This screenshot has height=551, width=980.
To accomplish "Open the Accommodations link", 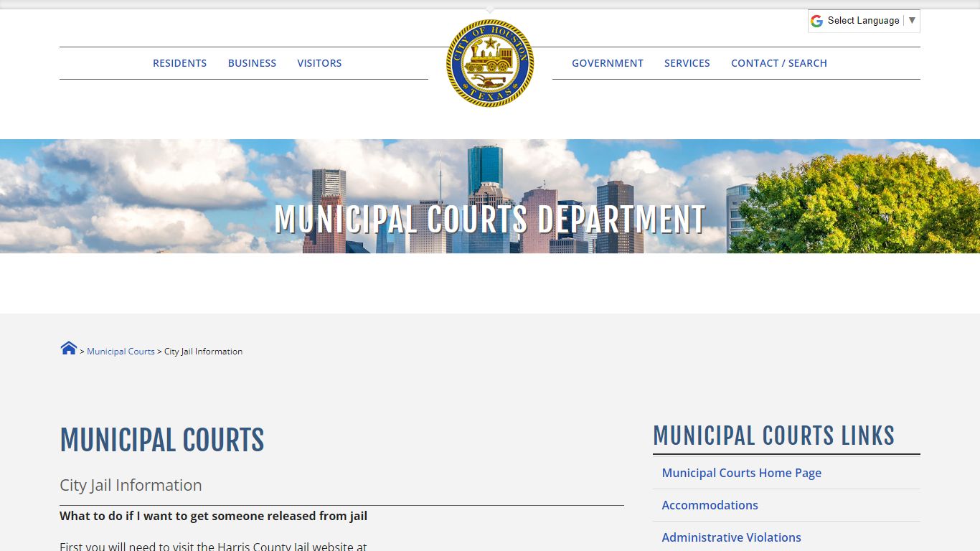I will pos(710,505).
